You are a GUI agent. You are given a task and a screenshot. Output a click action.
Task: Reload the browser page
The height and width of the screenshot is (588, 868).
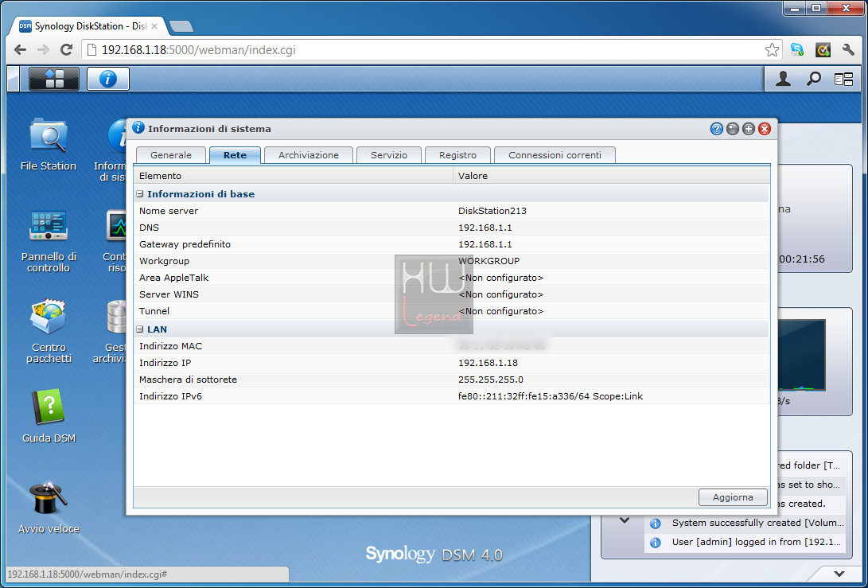coord(66,50)
